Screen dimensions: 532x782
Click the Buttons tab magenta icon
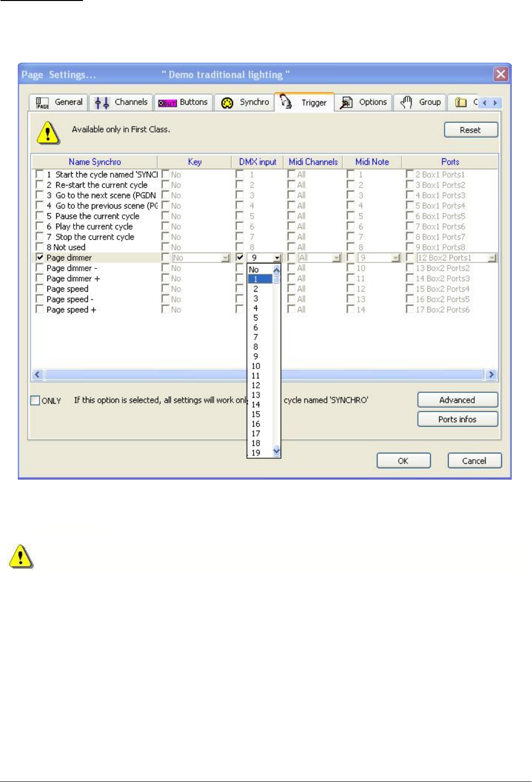[167, 103]
